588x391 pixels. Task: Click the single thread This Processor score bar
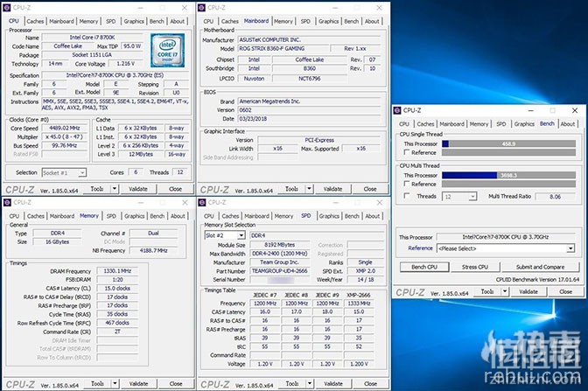coord(508,143)
